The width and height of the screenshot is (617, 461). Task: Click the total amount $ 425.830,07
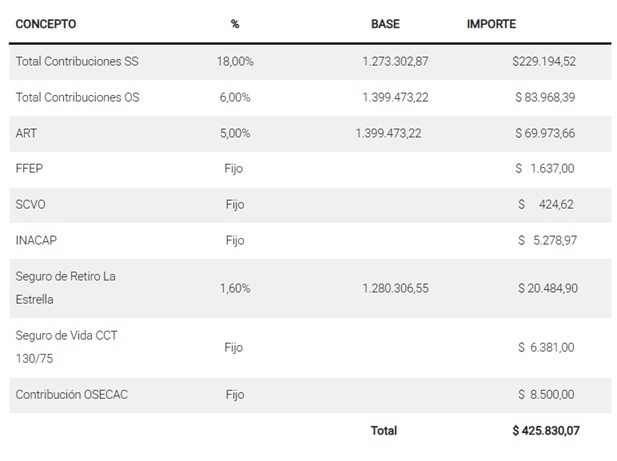[x=545, y=431]
